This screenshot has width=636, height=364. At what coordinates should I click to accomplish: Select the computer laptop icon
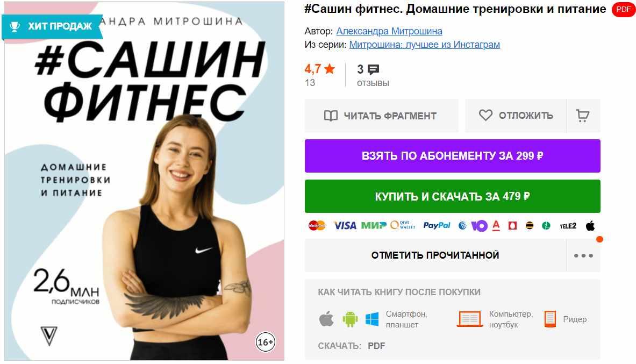pyautogui.click(x=470, y=319)
